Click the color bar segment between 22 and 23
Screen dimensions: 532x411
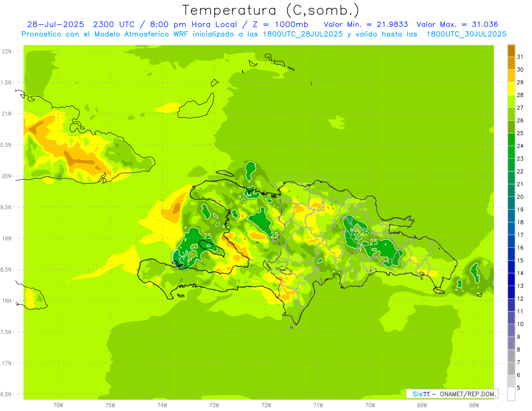coord(511,165)
